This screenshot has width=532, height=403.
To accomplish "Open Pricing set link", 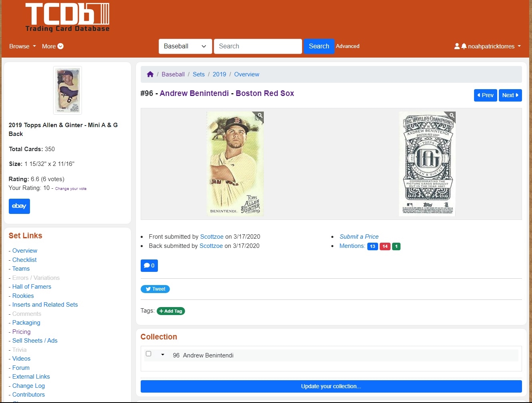I will [21, 332].
